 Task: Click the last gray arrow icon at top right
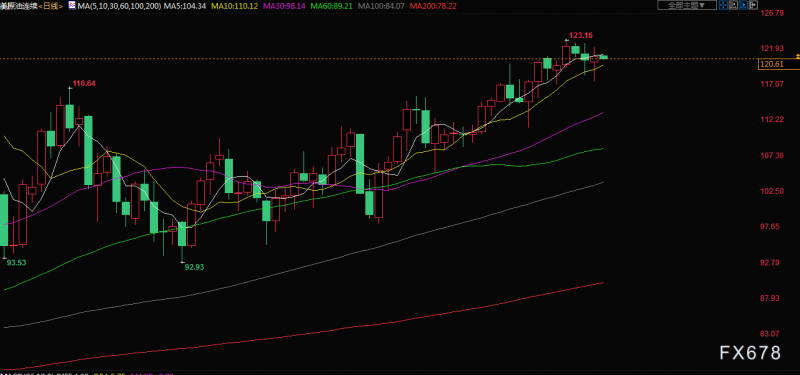point(753,5)
